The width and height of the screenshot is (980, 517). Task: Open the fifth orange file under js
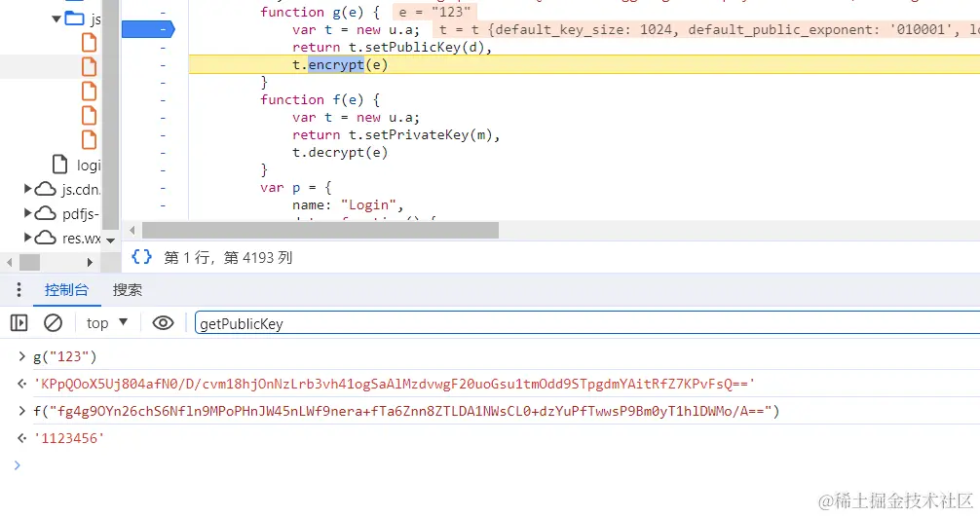click(x=90, y=140)
